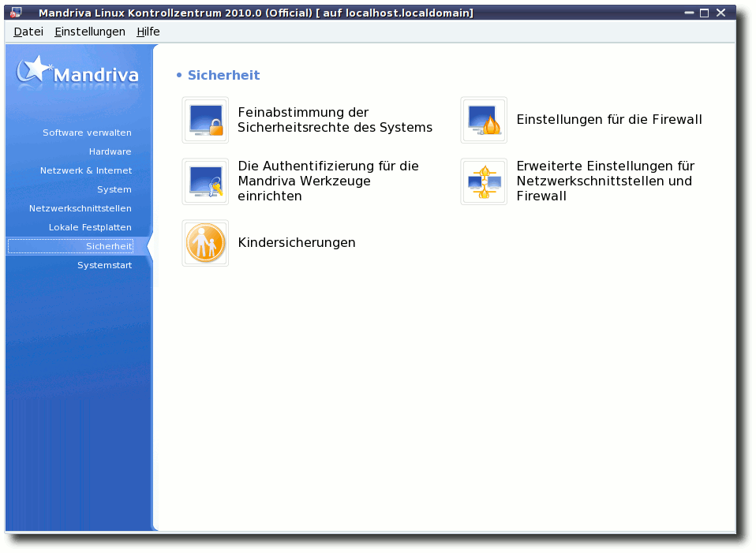
Task: Click the 'Kindersicherungen' label text
Action: point(297,242)
